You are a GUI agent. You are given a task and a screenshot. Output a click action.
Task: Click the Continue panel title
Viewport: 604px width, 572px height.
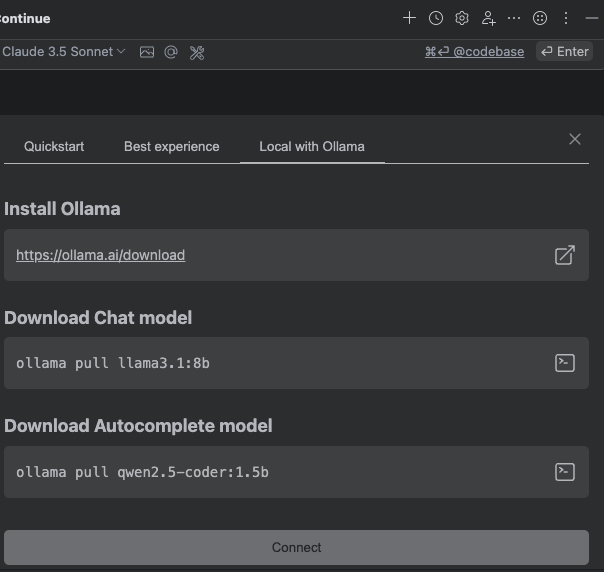[x=25, y=18]
